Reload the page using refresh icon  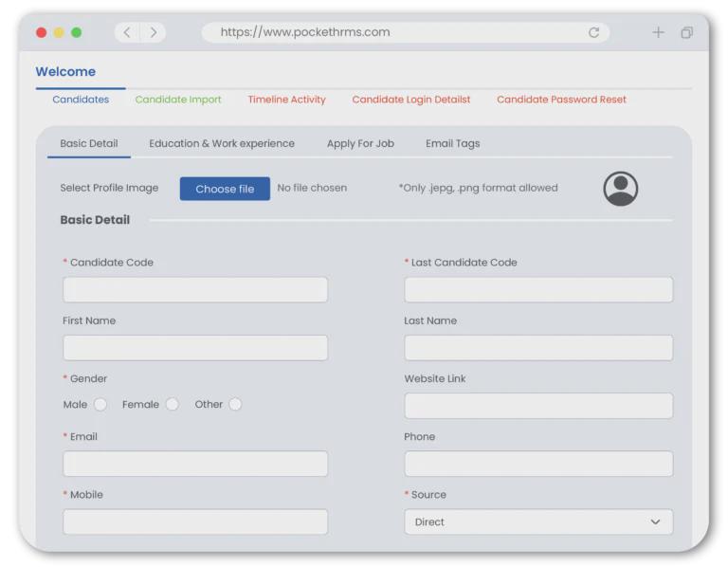click(593, 32)
